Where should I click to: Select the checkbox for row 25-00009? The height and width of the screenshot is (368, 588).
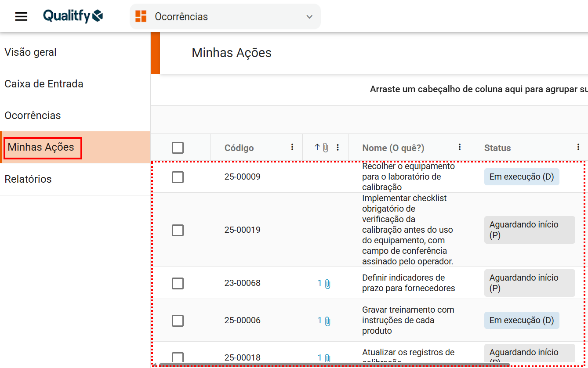[178, 177]
